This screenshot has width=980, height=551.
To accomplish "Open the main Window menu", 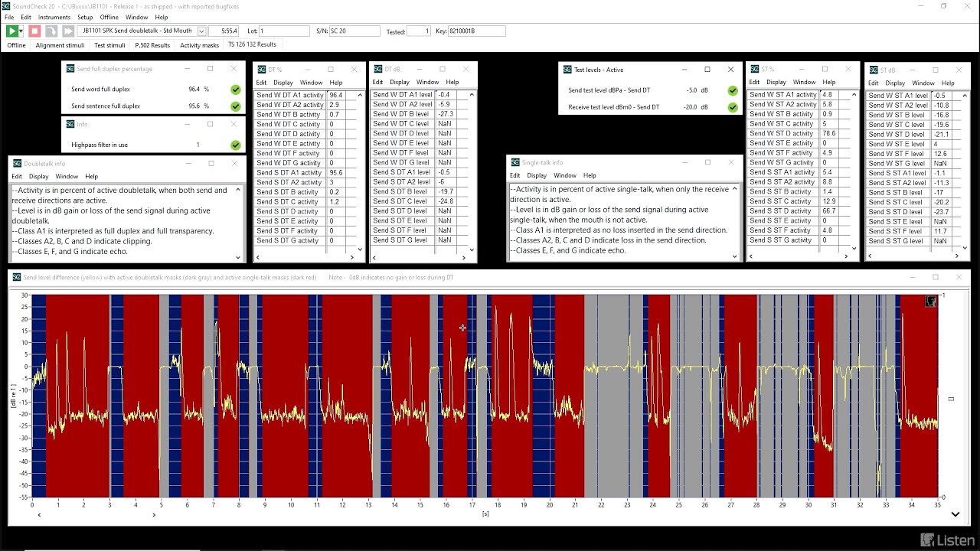I will pyautogui.click(x=136, y=17).
